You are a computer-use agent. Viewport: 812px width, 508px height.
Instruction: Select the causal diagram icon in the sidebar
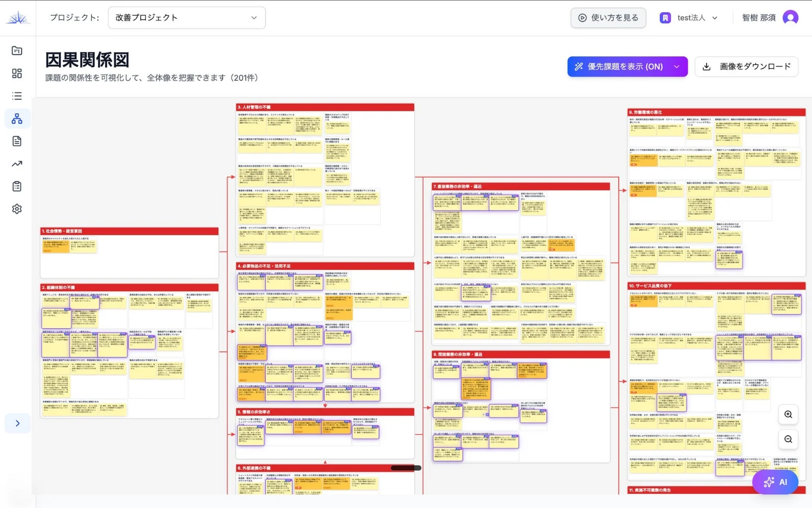[17, 118]
